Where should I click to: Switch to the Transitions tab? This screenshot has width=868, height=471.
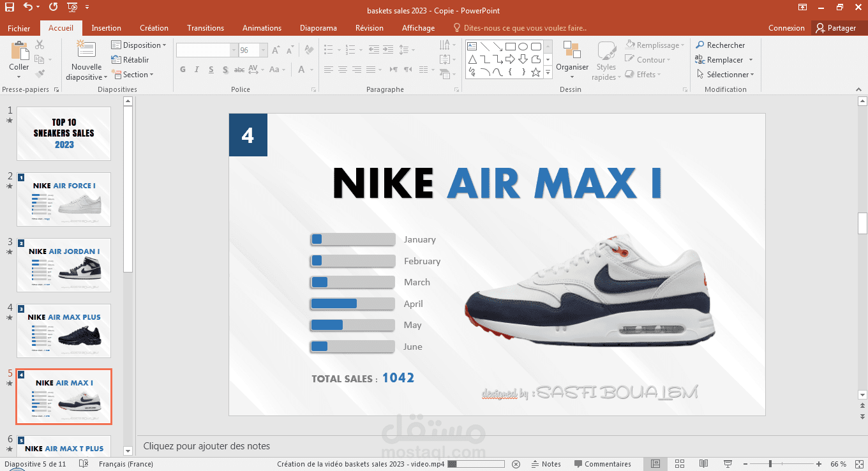(206, 28)
